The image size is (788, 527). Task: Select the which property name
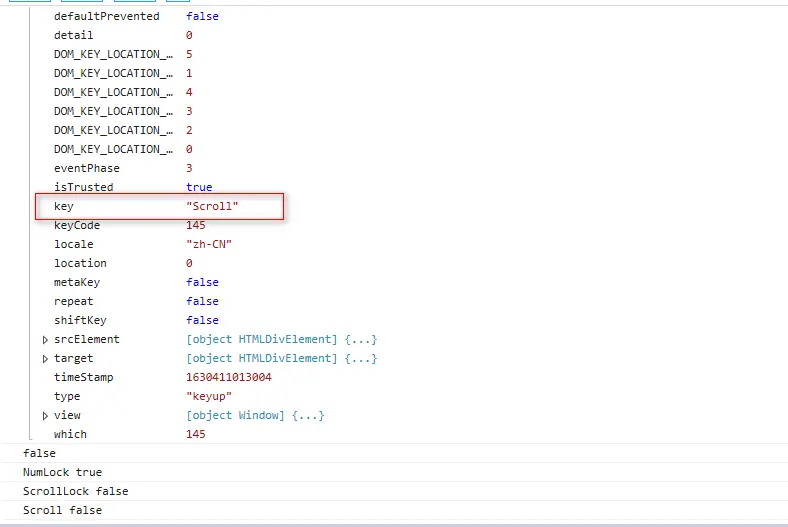coord(70,435)
